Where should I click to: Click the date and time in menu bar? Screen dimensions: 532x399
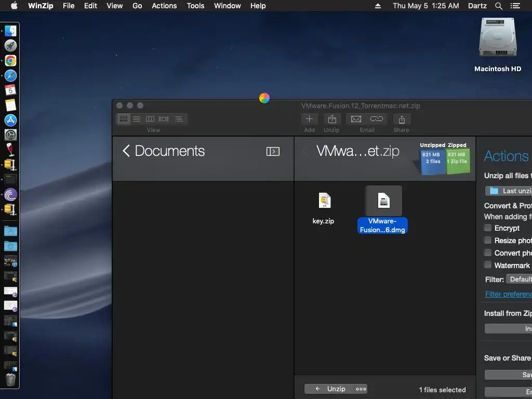coord(426,6)
